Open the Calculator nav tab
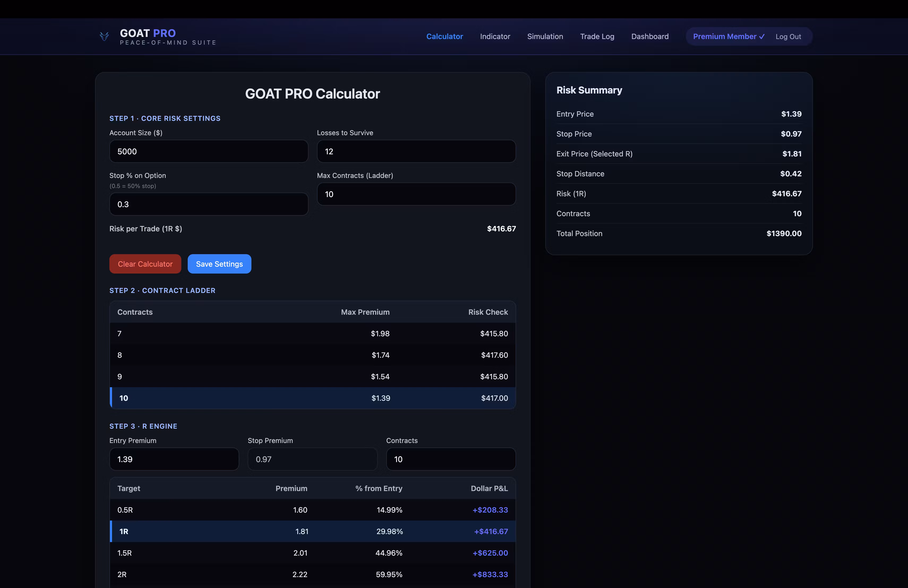 (x=444, y=37)
